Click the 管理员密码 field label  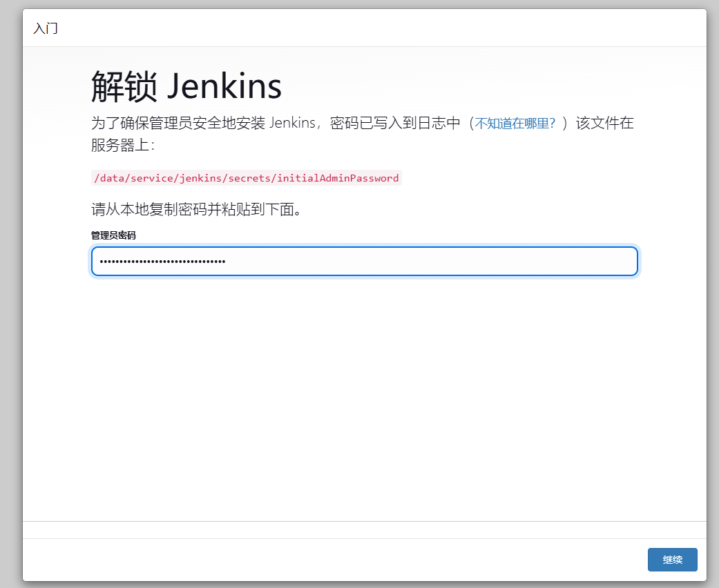click(113, 235)
